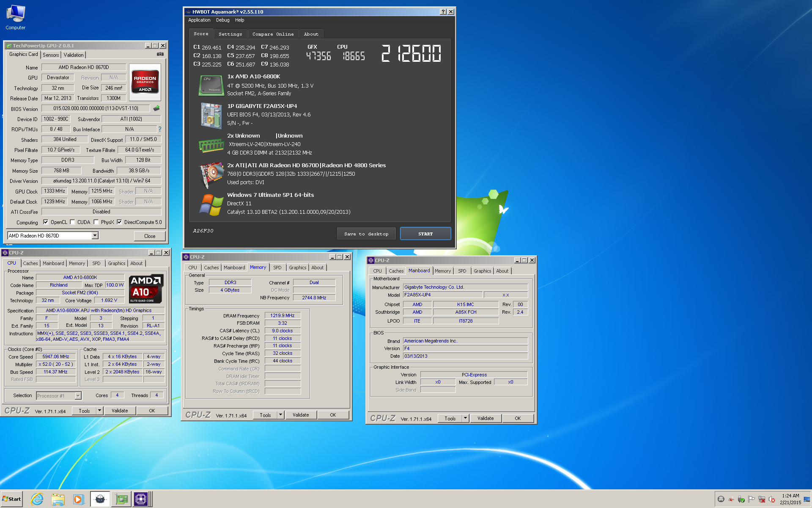Click the Radeon Graphics logo in GPU-Z

tap(145, 82)
